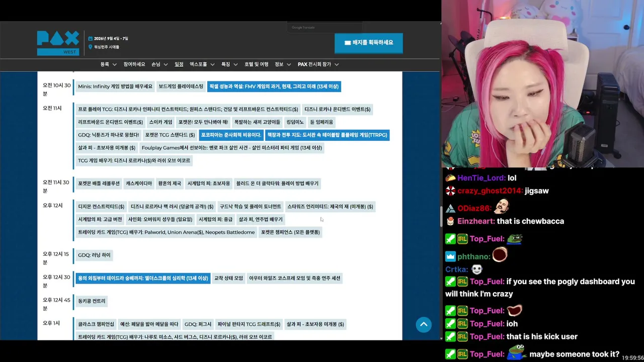Open 구드닉 학습 및 플레이 토너먼트 event
Viewport: 644px width, 362px height.
pyautogui.click(x=251, y=207)
